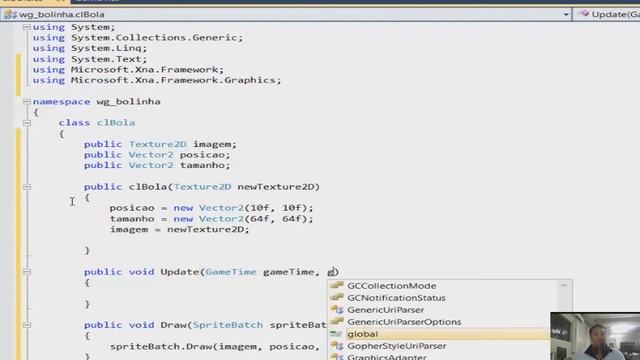The width and height of the screenshot is (640, 360).
Task: Click using System.Collections.Generic line
Action: coord(138,38)
